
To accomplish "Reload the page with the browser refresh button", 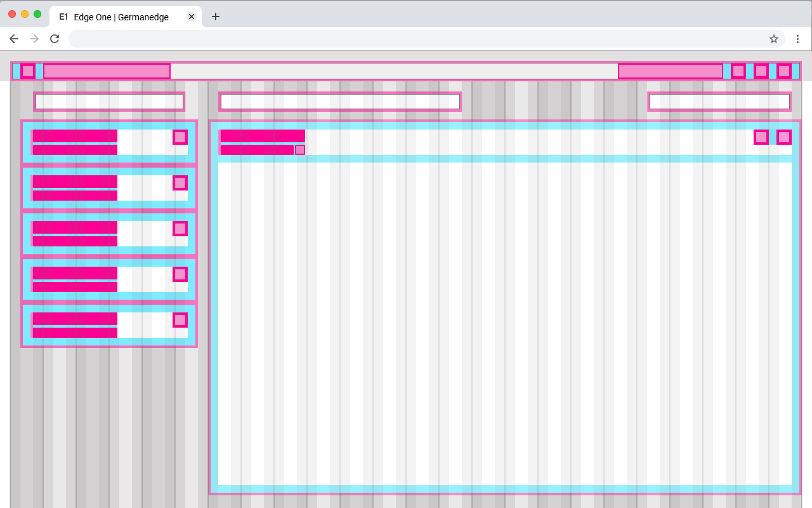I will point(55,39).
